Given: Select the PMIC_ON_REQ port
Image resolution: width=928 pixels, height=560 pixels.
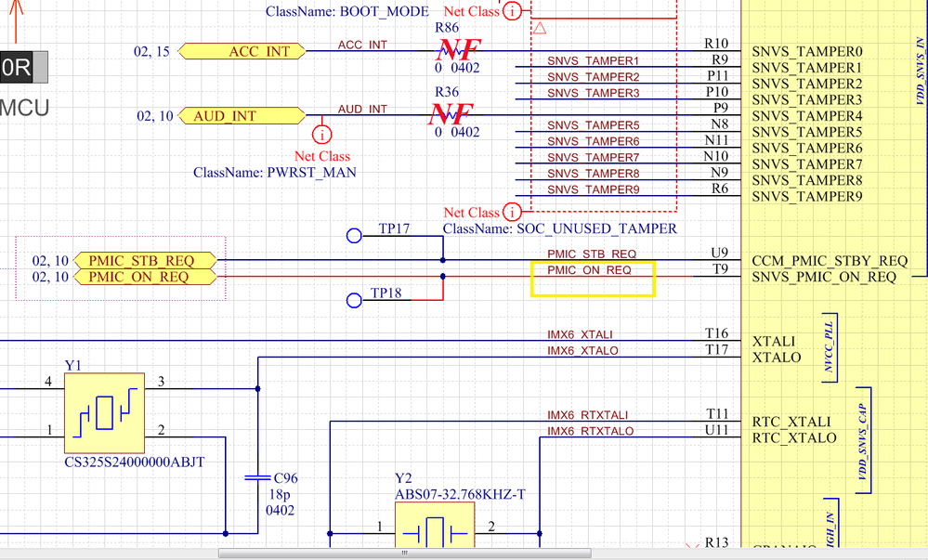Looking at the screenshot, I should [x=146, y=277].
